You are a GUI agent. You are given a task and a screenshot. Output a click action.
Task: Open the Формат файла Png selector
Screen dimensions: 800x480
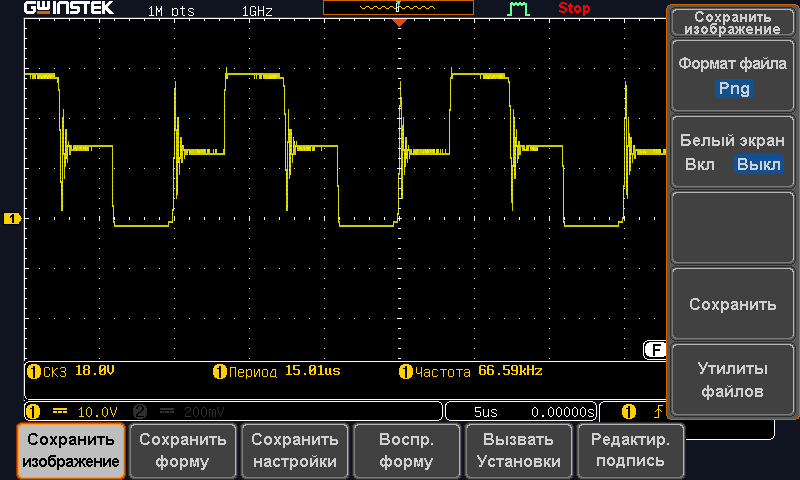(732, 77)
